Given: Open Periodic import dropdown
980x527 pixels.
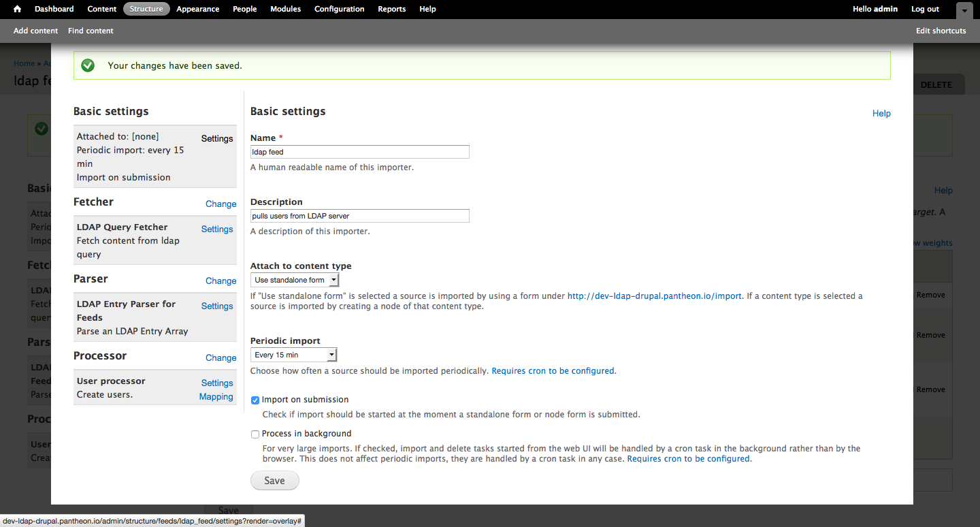Looking at the screenshot, I should point(294,355).
